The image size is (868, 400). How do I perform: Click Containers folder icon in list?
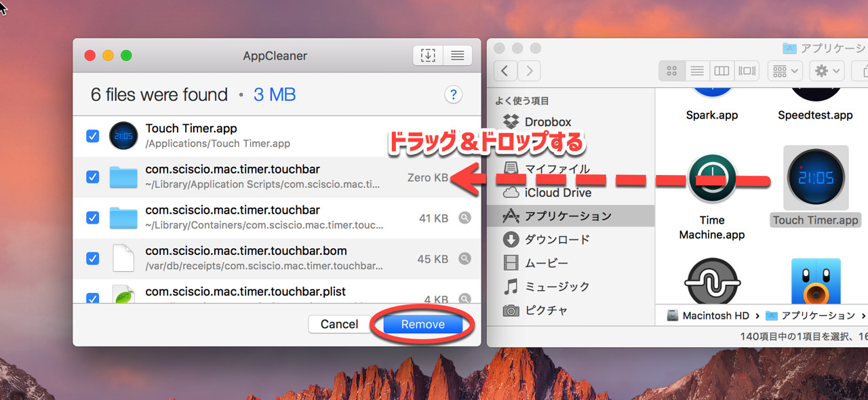point(123,218)
